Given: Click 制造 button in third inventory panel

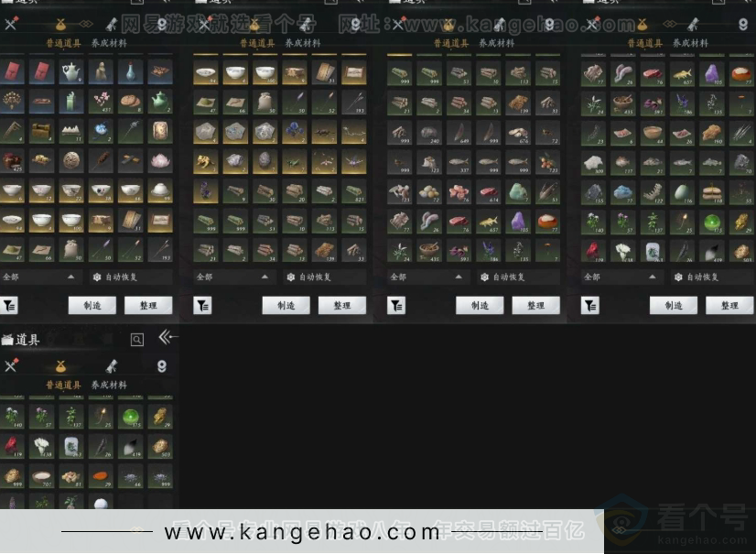Looking at the screenshot, I should [x=480, y=306].
